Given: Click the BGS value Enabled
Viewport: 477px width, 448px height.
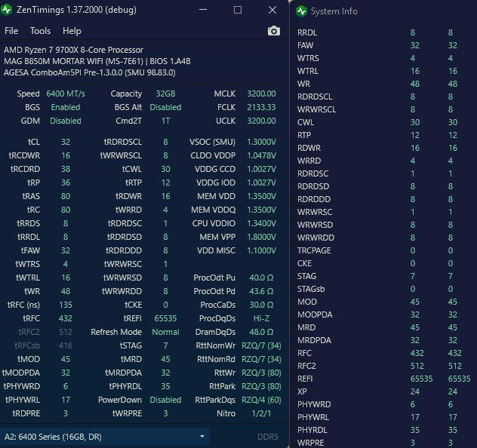Looking at the screenshot, I should point(66,107).
